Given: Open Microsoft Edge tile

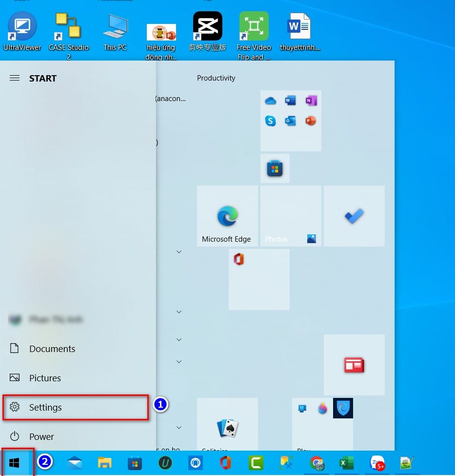Looking at the screenshot, I should (x=227, y=216).
